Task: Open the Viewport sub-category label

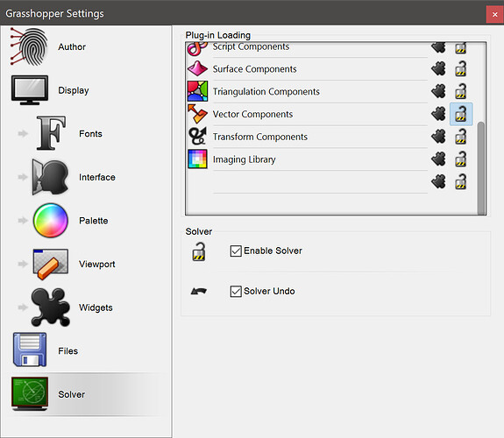Action: [x=96, y=265]
